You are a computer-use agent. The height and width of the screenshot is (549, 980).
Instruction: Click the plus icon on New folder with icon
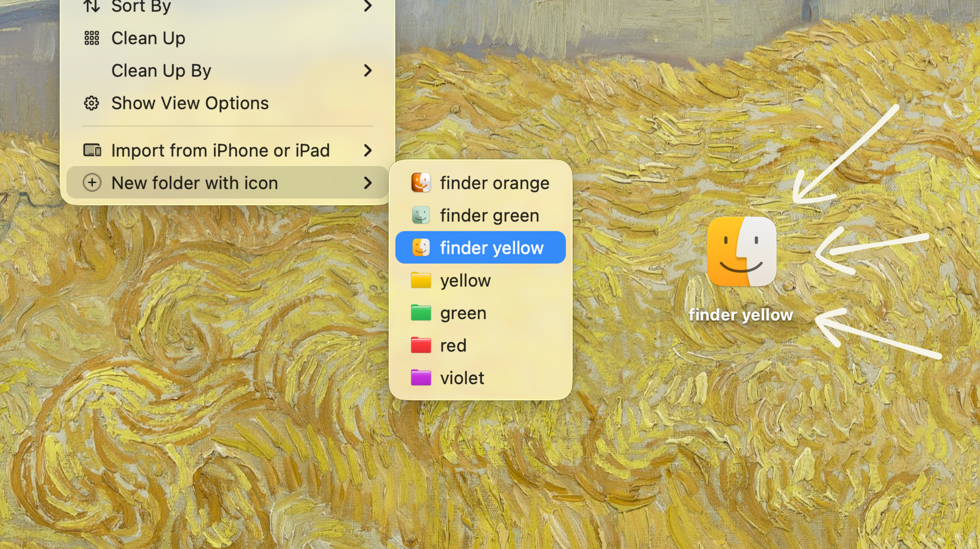click(x=92, y=182)
